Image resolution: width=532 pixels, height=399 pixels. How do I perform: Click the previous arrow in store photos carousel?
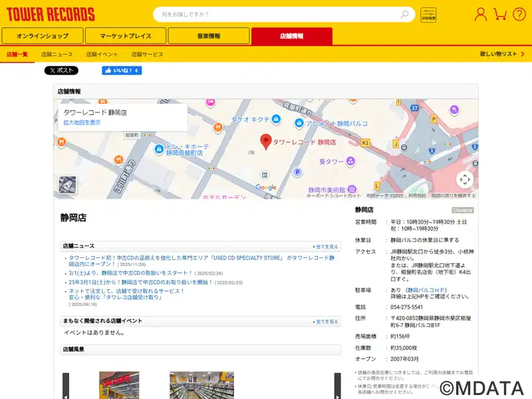[x=66, y=386]
